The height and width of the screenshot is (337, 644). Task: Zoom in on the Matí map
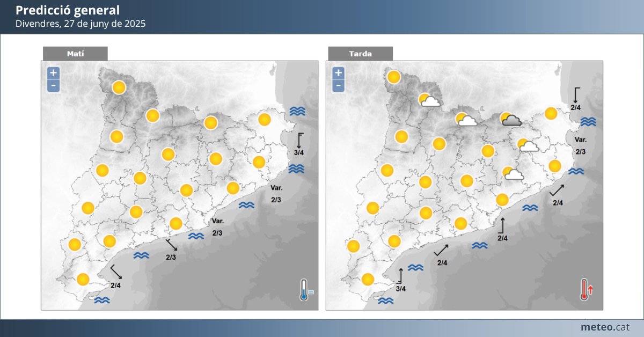tap(53, 73)
